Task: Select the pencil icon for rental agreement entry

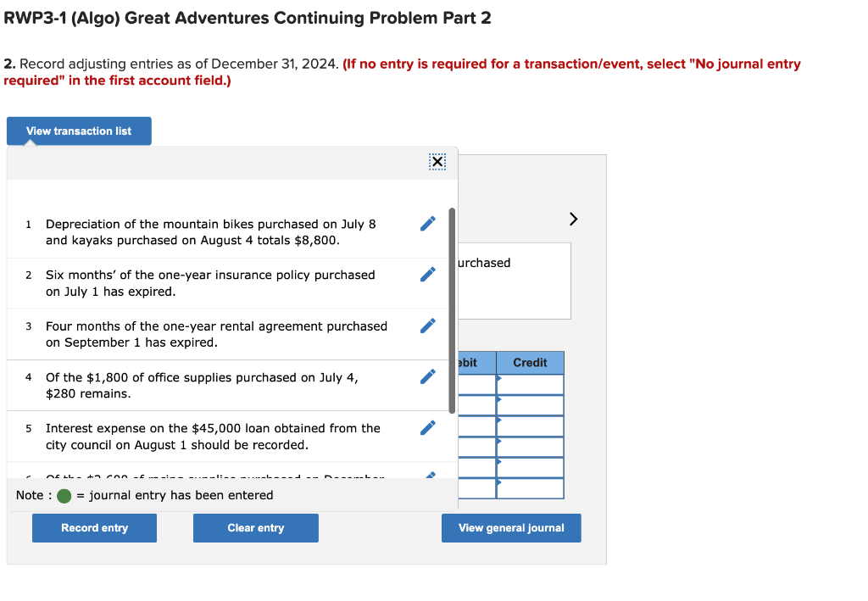Action: pos(428,325)
